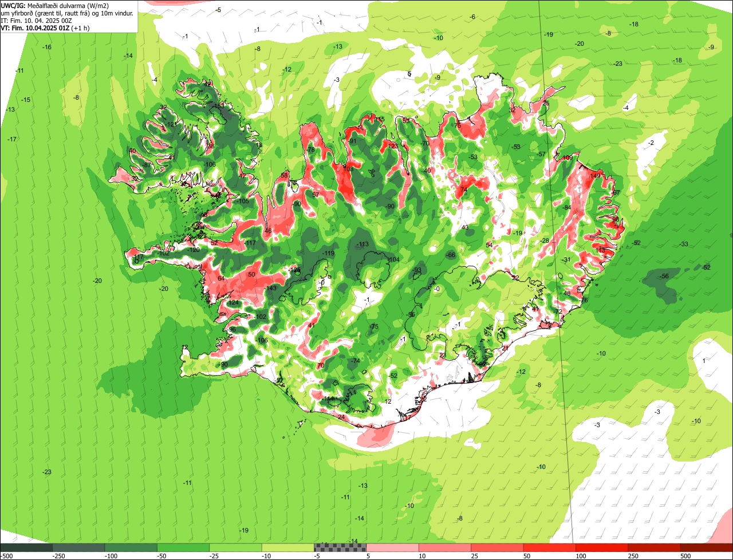Click the '-93' map value

click(417, 270)
